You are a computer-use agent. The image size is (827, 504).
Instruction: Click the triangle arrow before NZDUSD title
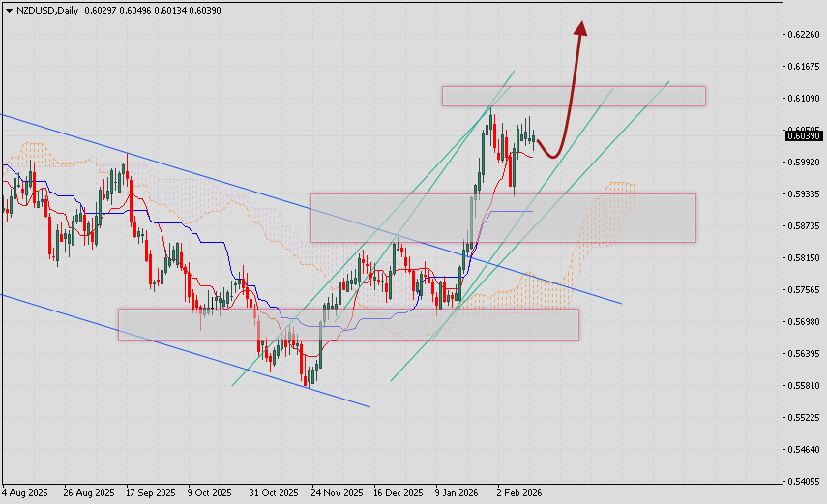8,10
